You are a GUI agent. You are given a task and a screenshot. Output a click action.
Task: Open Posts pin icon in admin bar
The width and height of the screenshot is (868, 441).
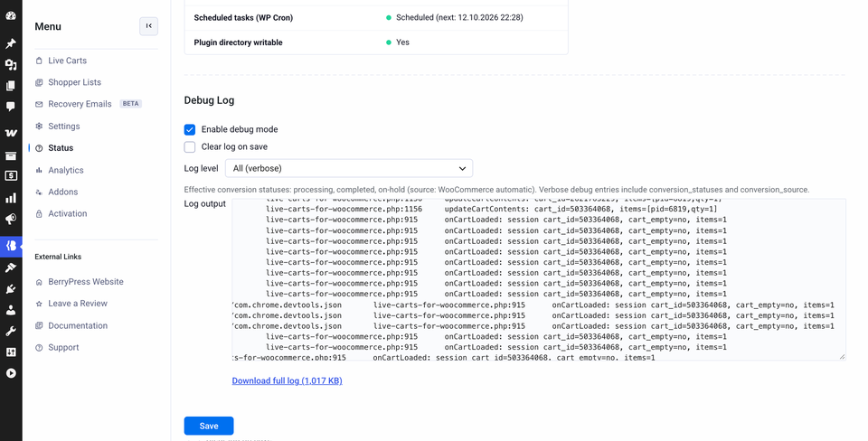[x=11, y=43]
